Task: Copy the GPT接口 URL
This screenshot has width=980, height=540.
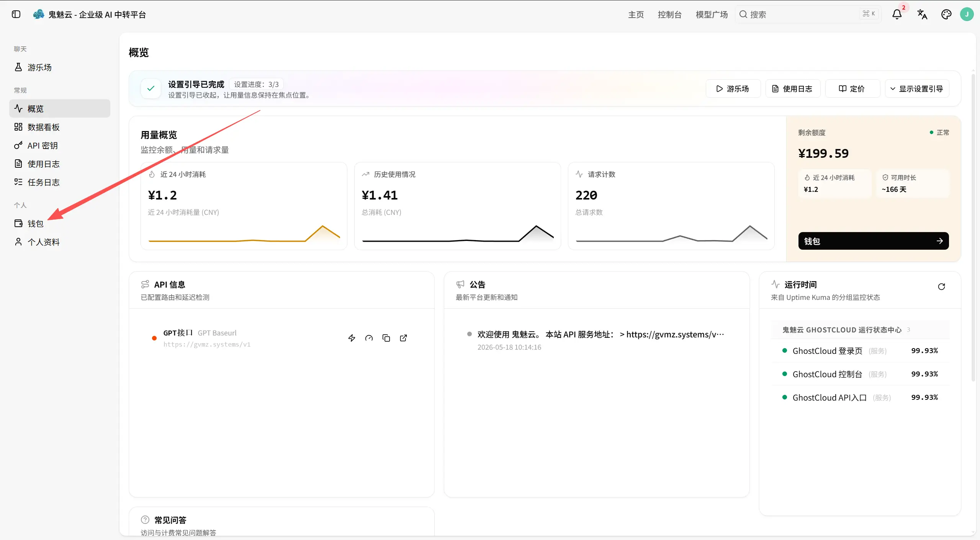Action: [386, 338]
